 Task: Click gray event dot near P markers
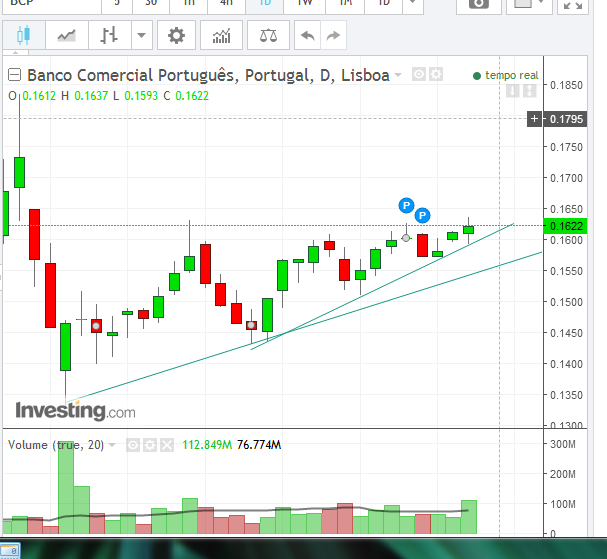point(406,238)
